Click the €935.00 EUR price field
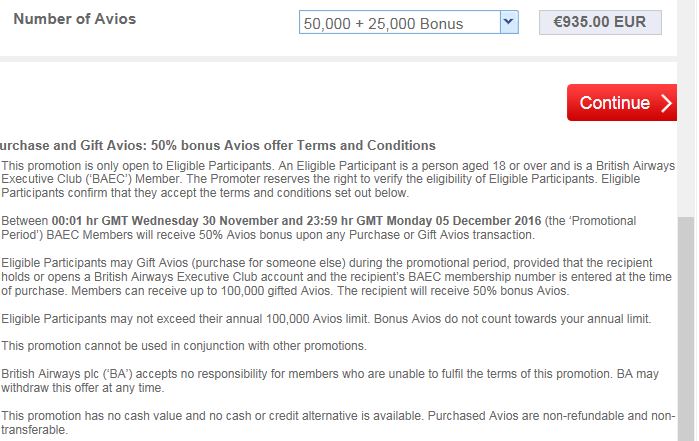This screenshot has width=699, height=441. 600,22
